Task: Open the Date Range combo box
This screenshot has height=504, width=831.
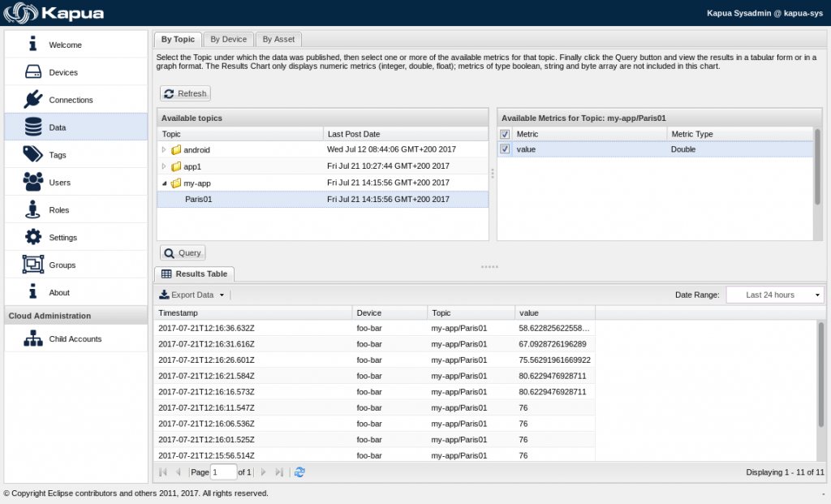Action: (x=775, y=295)
